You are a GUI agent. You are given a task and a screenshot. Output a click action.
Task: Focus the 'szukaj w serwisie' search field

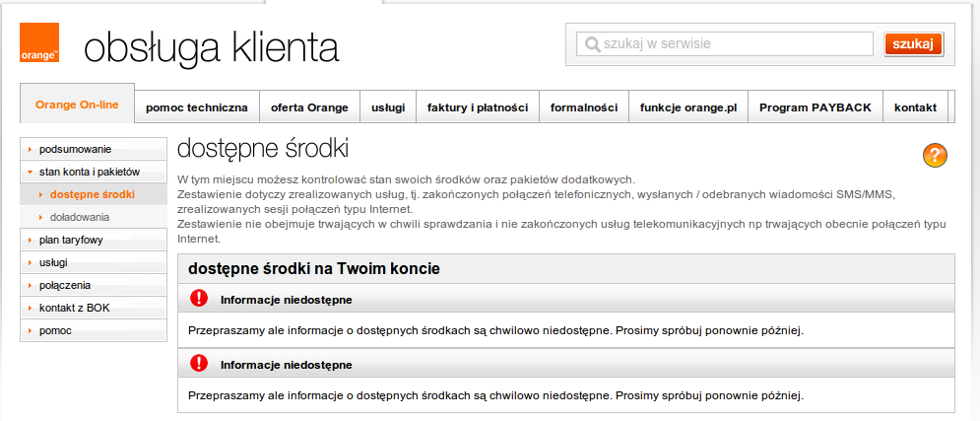point(724,44)
